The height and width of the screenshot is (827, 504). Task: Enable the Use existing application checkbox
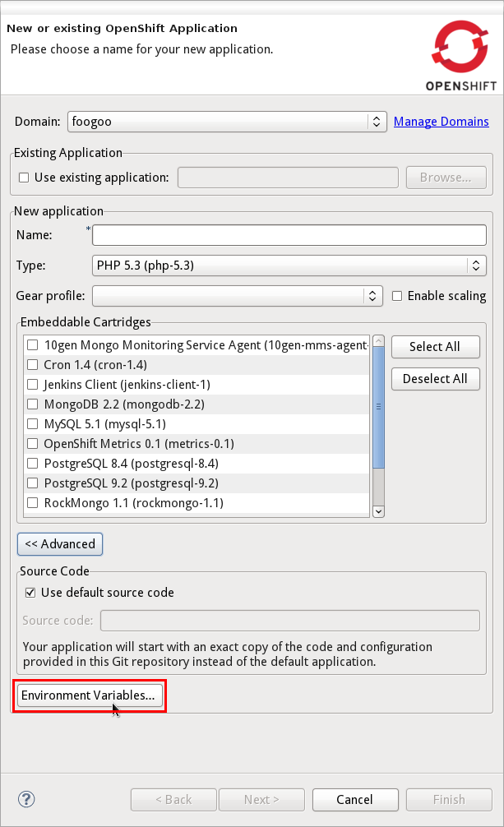24,178
